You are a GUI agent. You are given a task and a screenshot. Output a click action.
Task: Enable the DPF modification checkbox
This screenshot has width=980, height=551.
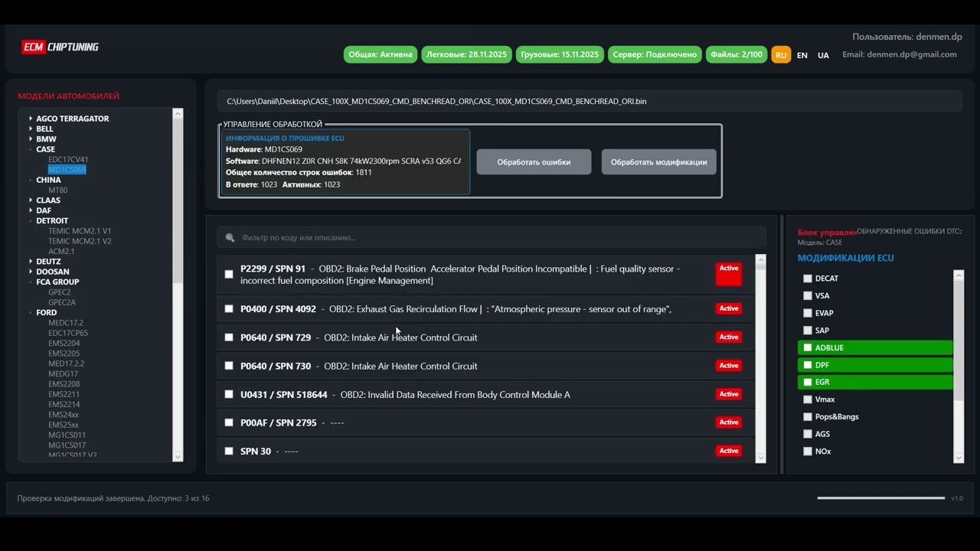tap(807, 365)
